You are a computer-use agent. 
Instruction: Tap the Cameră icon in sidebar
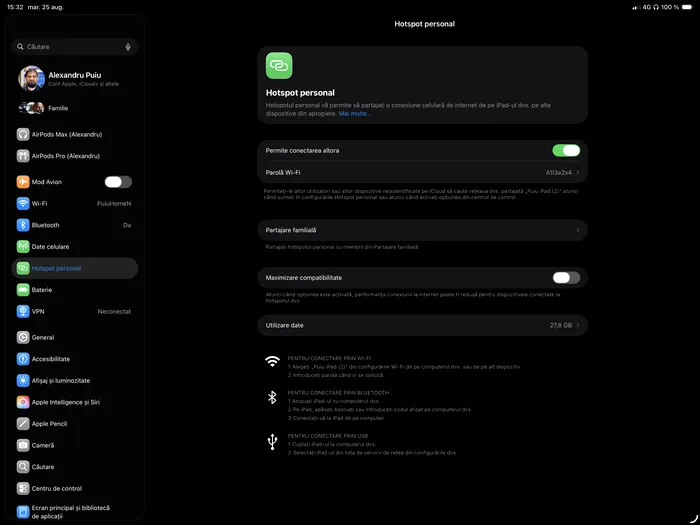pyautogui.click(x=23, y=445)
